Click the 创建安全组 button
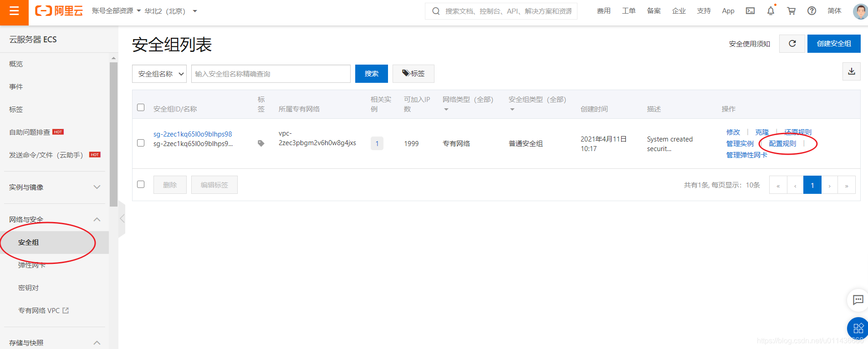 click(x=834, y=44)
